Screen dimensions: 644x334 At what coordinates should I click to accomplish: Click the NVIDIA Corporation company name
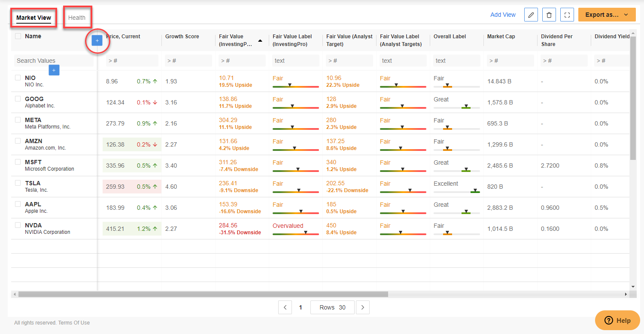point(48,232)
